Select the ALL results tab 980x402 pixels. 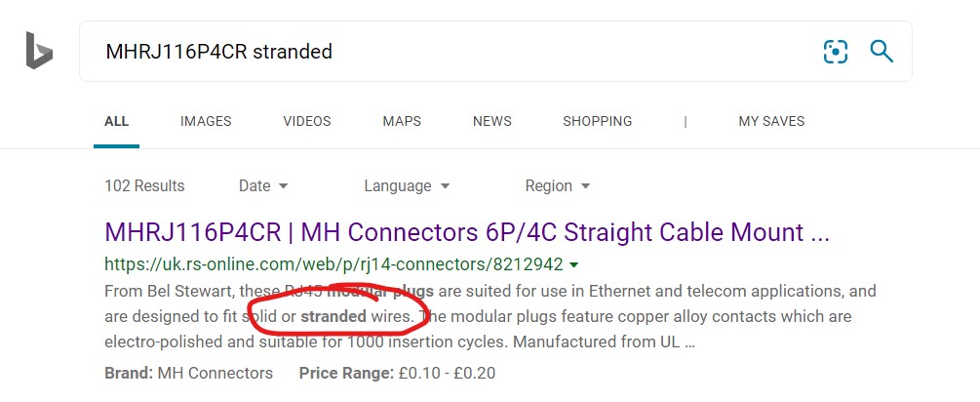pyautogui.click(x=116, y=121)
